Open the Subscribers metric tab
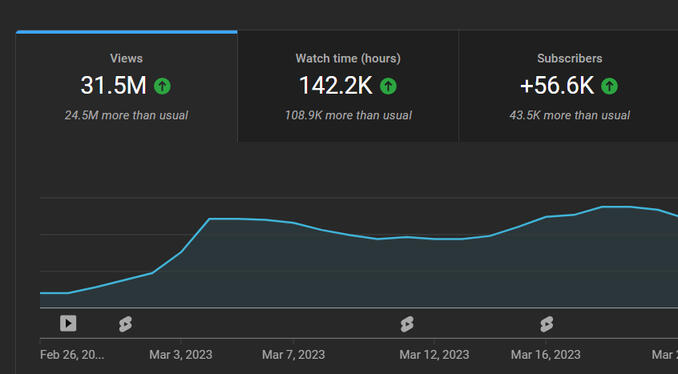Screen dimensions: 678x374 click(569, 86)
